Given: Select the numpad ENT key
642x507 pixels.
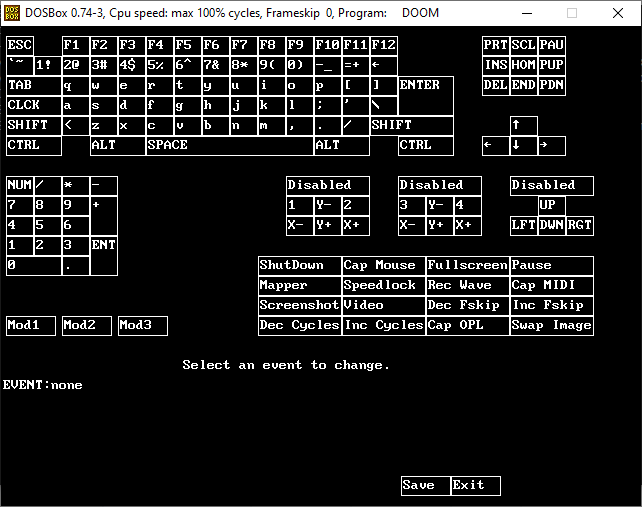Looking at the screenshot, I should coord(104,256).
